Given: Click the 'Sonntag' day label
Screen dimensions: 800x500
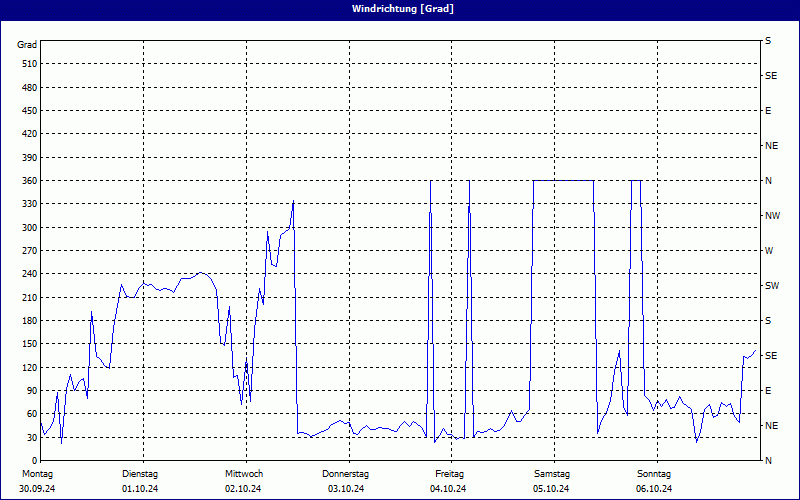Looking at the screenshot, I should pyautogui.click(x=654, y=474).
